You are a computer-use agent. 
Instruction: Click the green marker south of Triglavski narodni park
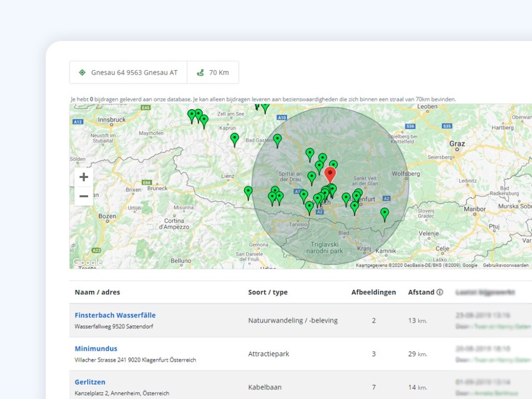tap(384, 212)
